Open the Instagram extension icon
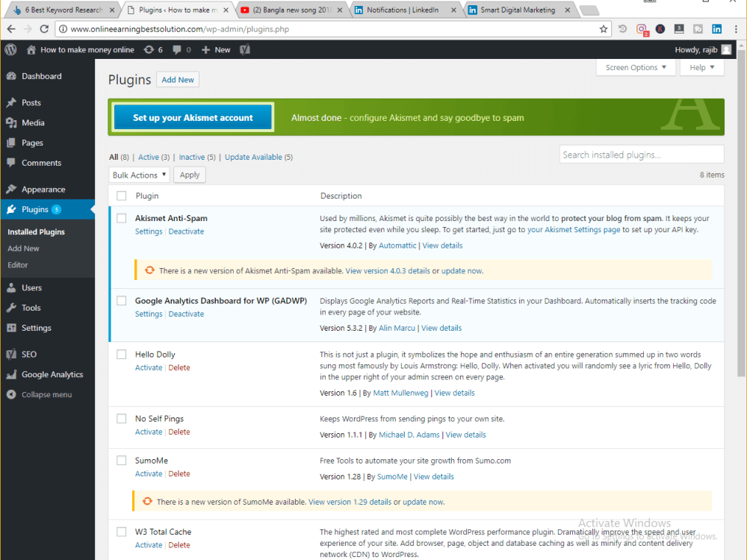 point(642,30)
